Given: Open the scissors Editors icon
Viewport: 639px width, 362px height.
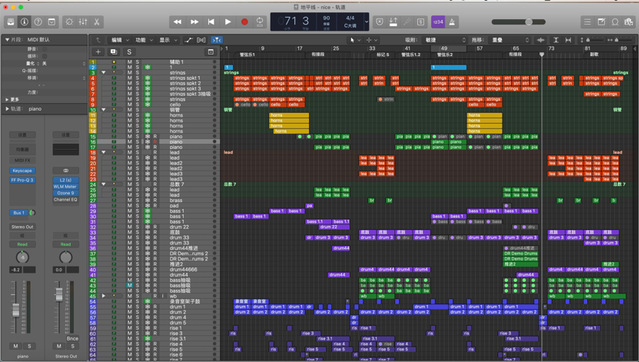Looking at the screenshot, I should tap(97, 22).
